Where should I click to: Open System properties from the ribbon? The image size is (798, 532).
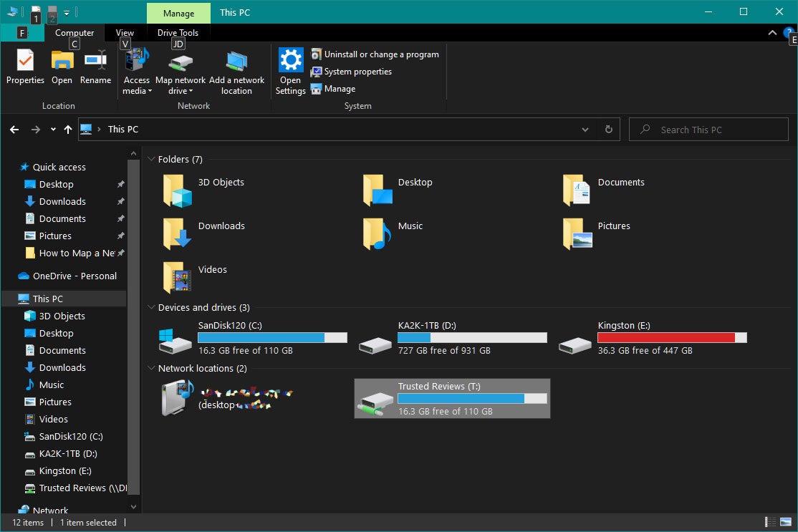(351, 71)
